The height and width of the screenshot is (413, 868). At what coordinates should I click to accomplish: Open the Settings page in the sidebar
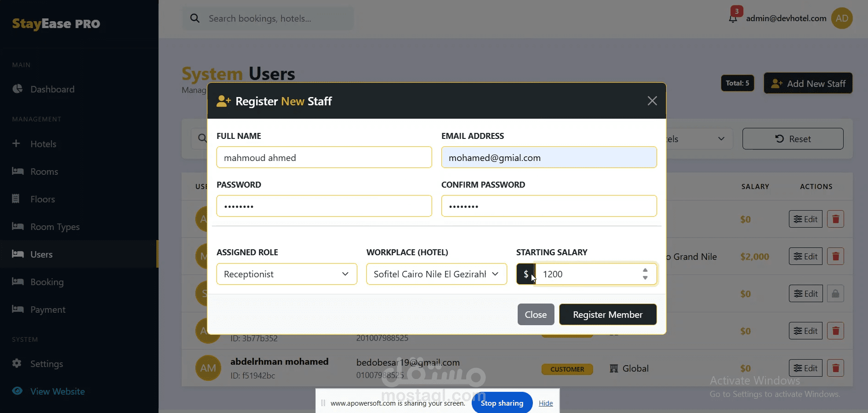(x=46, y=364)
